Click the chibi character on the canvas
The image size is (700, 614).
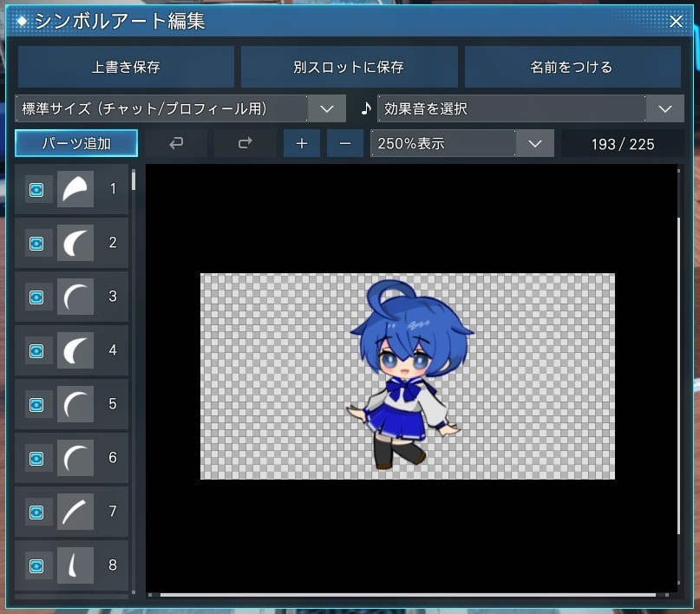point(409,375)
